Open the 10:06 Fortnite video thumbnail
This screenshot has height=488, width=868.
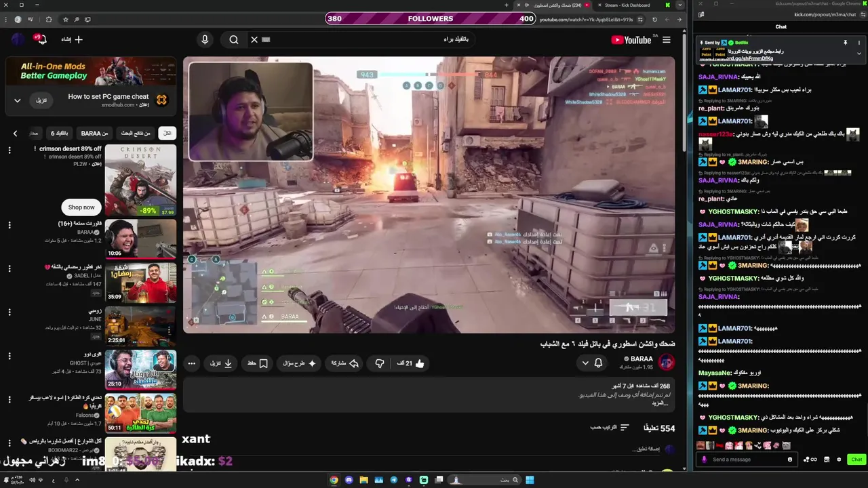pos(140,239)
